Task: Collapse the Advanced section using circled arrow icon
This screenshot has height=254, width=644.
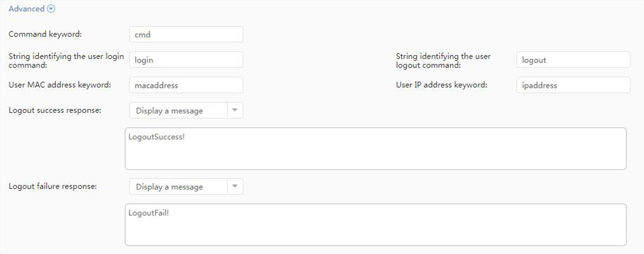Action: pyautogui.click(x=52, y=9)
